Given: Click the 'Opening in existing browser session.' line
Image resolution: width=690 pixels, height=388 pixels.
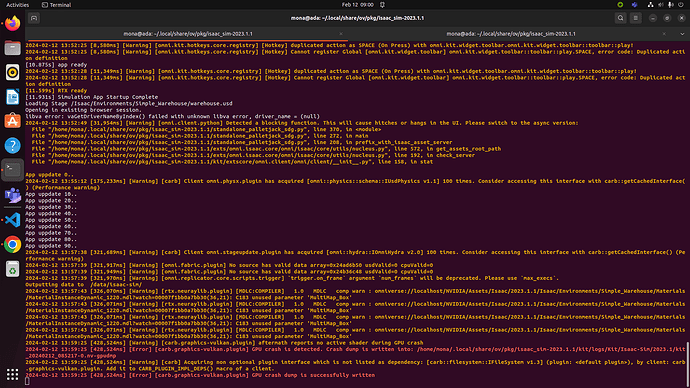Looking at the screenshot, I should [83, 110].
